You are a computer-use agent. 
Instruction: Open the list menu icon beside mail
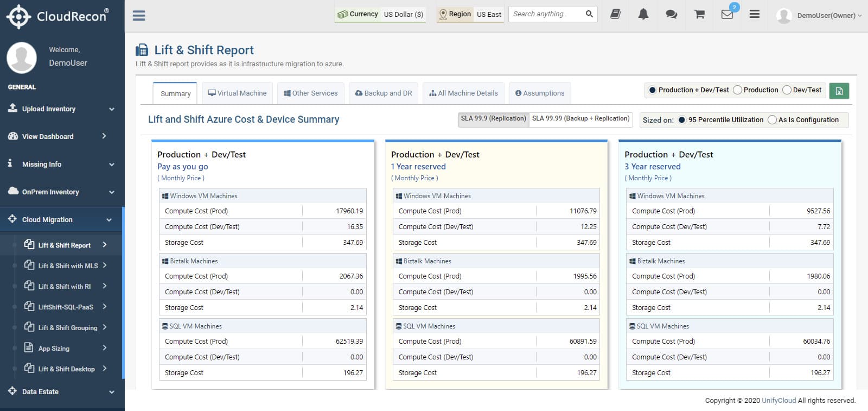tap(755, 14)
